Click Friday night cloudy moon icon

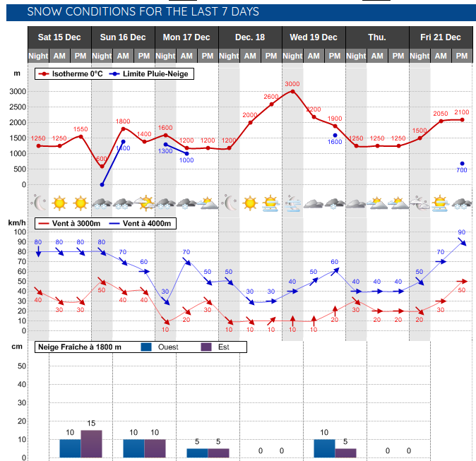click(x=420, y=203)
